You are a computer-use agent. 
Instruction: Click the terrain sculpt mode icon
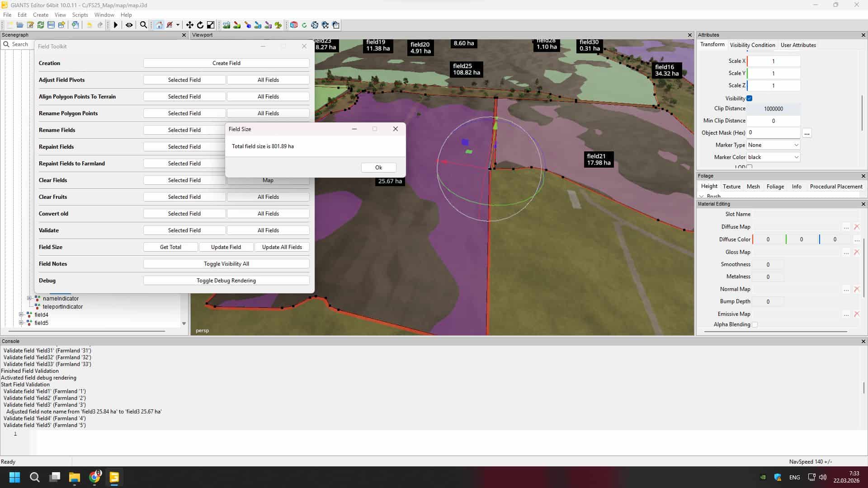(226, 25)
